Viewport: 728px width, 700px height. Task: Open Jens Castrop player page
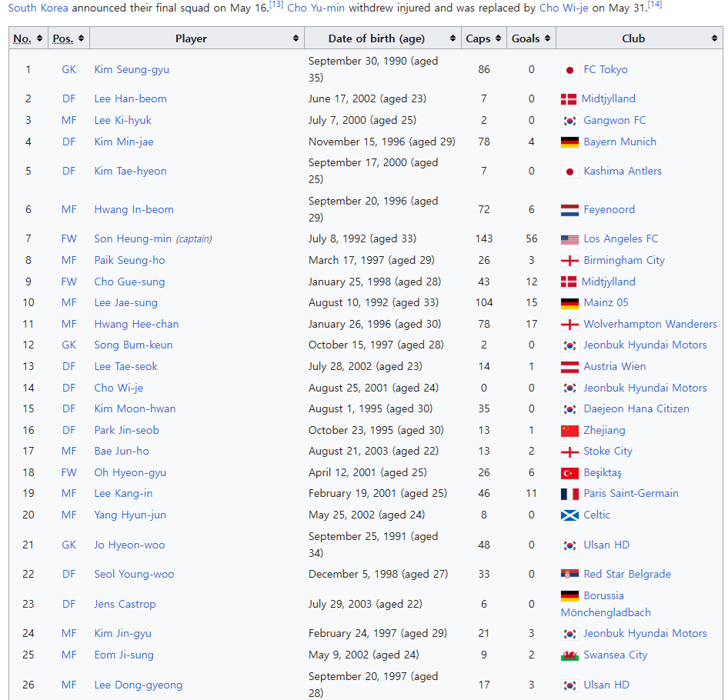click(125, 604)
